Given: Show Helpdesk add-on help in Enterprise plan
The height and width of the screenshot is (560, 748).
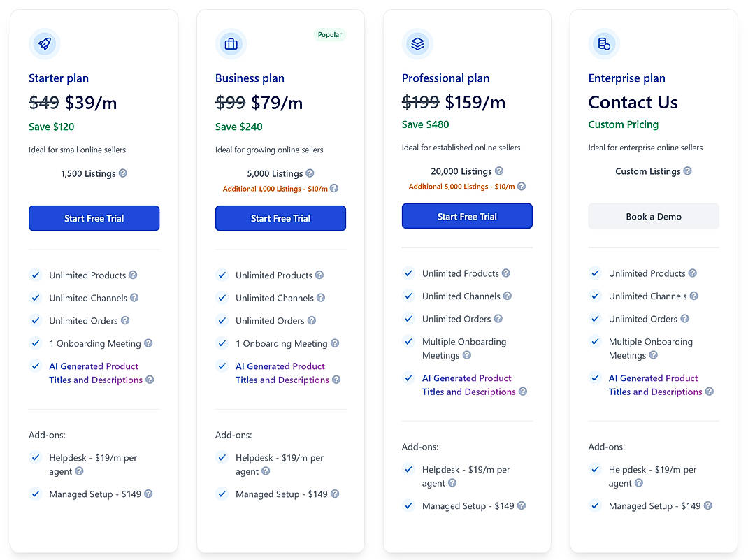Looking at the screenshot, I should coord(639,482).
